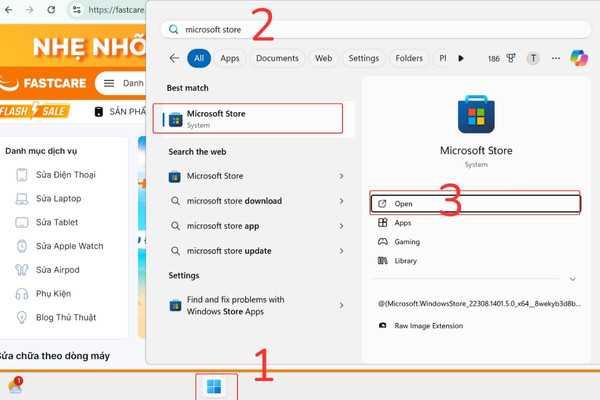Expand 'microsoft store download' suggestion chevron
Viewport: 600px width, 400px height.
pyautogui.click(x=341, y=201)
